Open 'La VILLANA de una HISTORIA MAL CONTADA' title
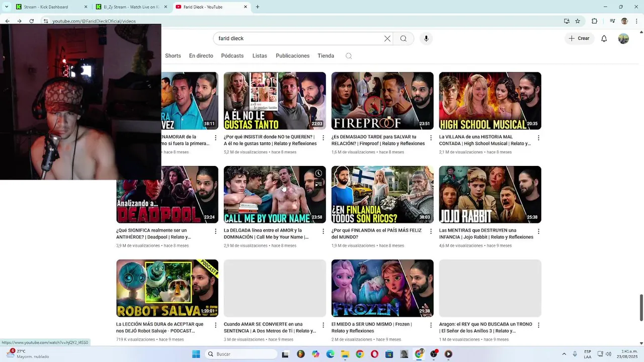 click(485, 140)
